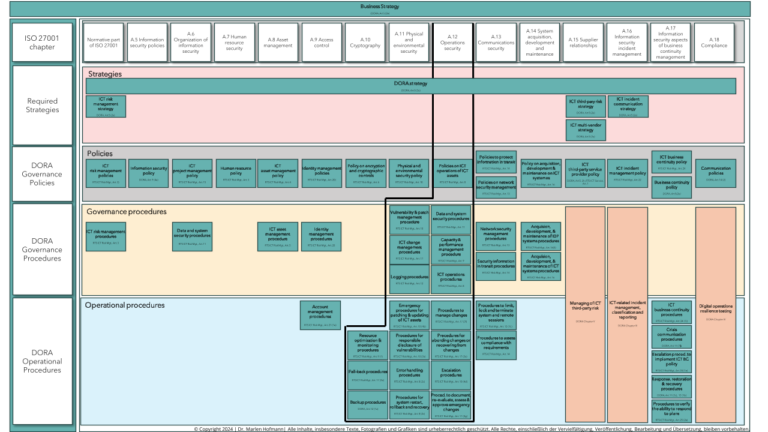Select 'Digital operations resilience testing' column
The width and height of the screenshot is (768, 432).
(x=715, y=313)
